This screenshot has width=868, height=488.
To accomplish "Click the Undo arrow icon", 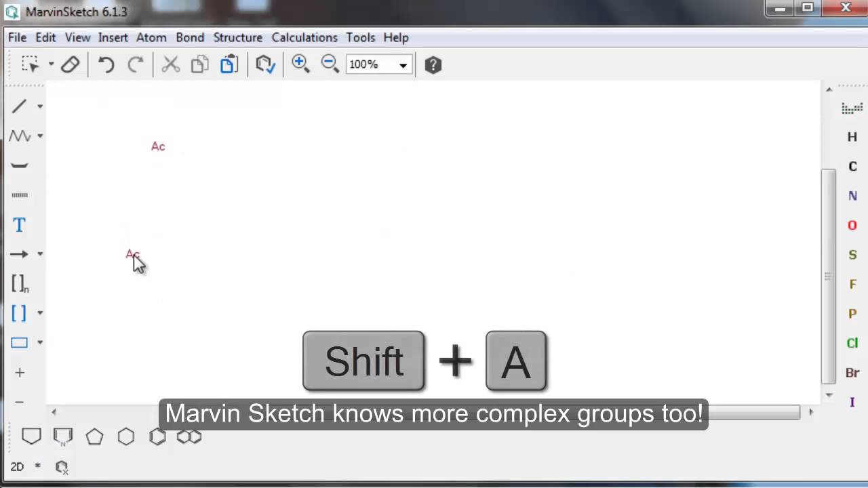I will [x=106, y=64].
